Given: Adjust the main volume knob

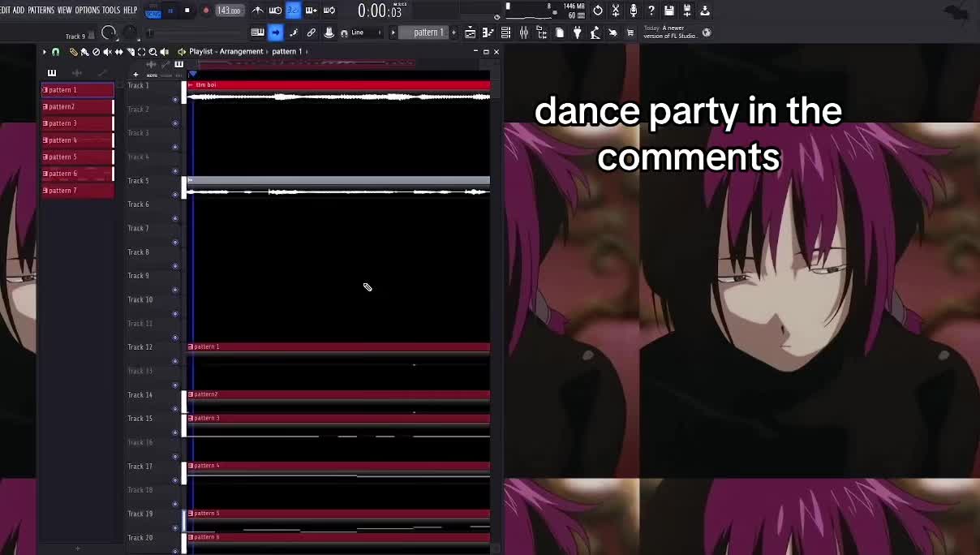Looking at the screenshot, I should 109,32.
